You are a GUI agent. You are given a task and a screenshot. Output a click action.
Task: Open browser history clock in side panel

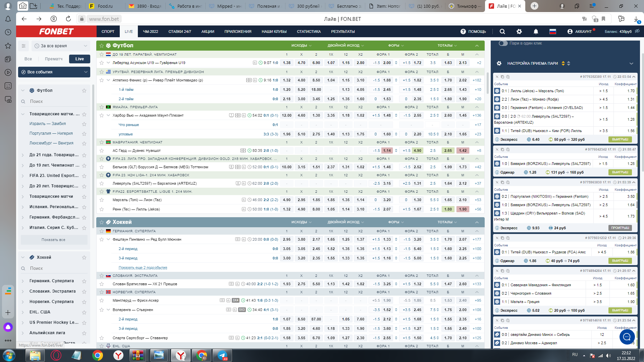tap(8, 32)
